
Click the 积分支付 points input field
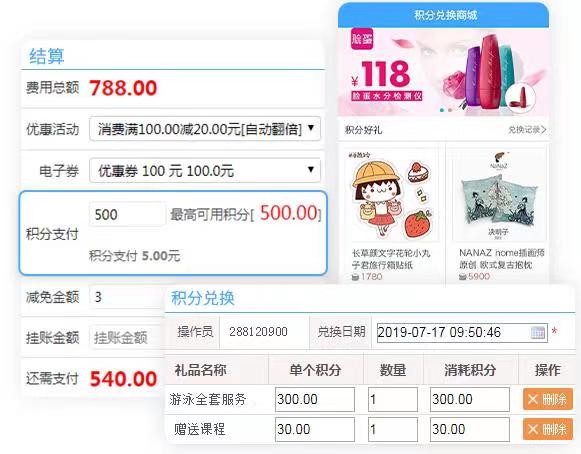(127, 214)
